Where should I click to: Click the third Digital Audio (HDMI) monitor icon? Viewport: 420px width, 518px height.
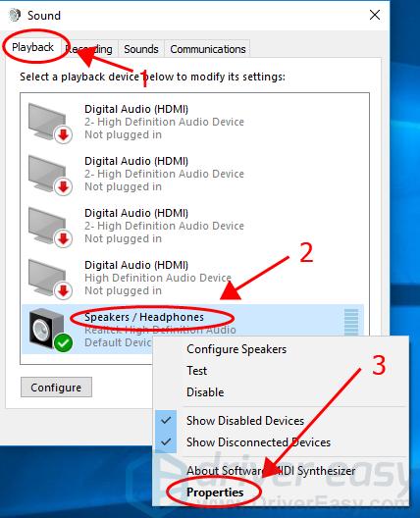pyautogui.click(x=47, y=226)
